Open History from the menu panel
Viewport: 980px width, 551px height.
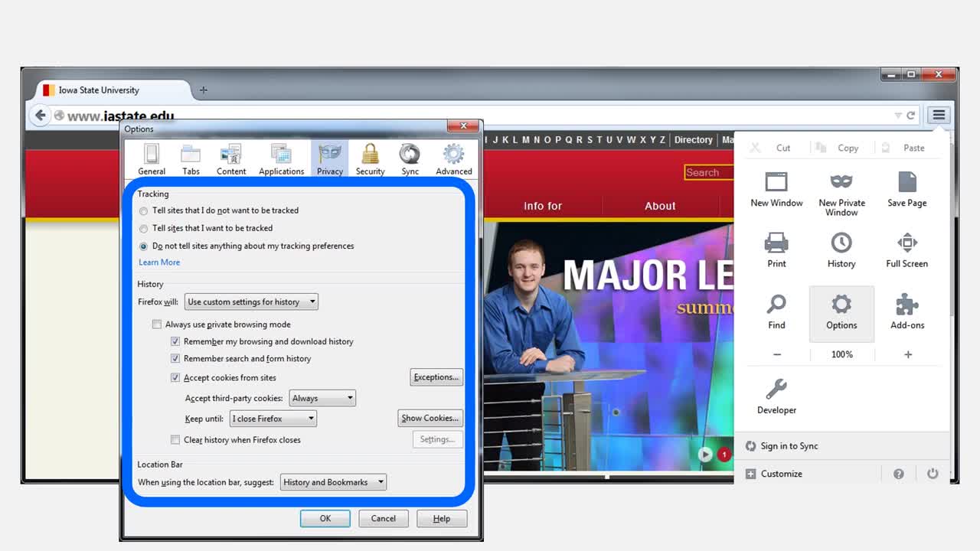point(841,250)
